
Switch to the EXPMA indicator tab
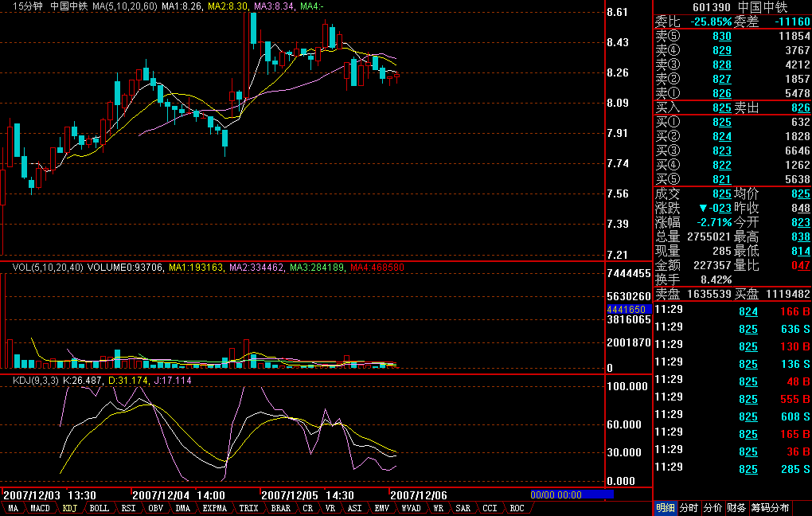[x=214, y=508]
